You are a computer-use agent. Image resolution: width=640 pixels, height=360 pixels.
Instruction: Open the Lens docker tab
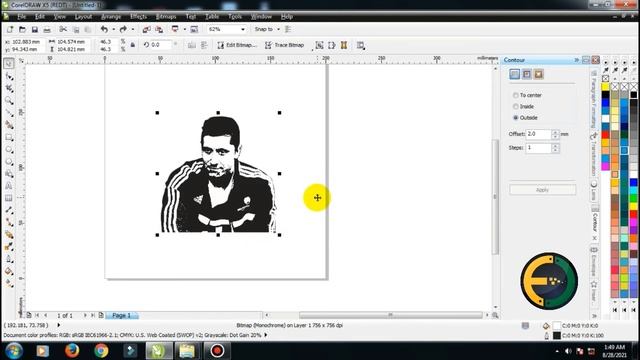pos(594,191)
